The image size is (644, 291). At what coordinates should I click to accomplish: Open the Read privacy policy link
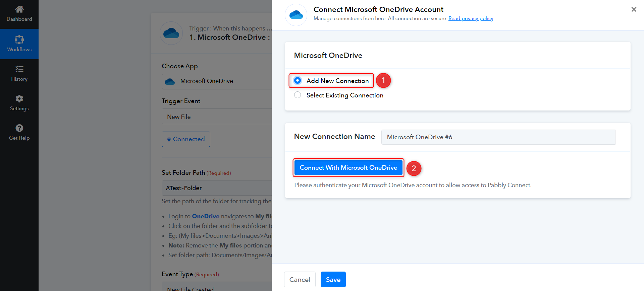tap(471, 18)
